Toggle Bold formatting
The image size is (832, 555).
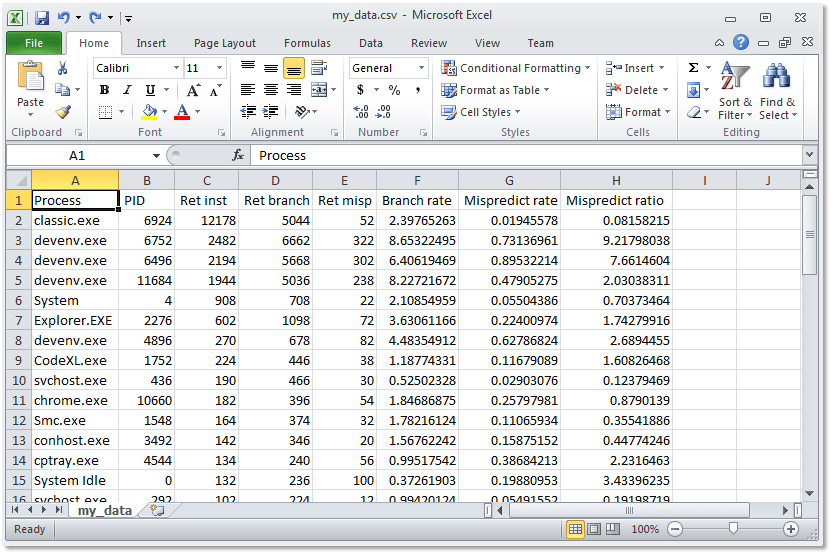point(105,90)
